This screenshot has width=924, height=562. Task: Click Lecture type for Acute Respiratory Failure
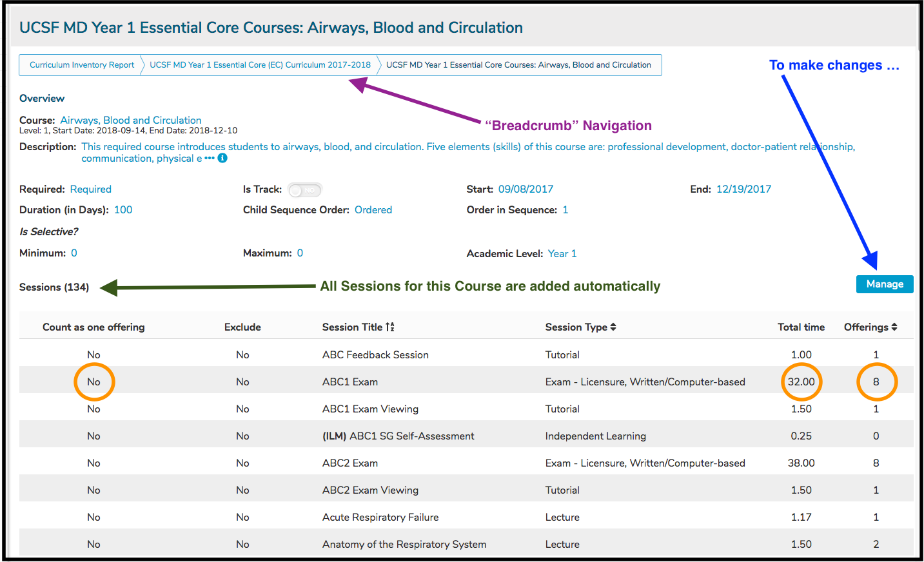tap(562, 517)
